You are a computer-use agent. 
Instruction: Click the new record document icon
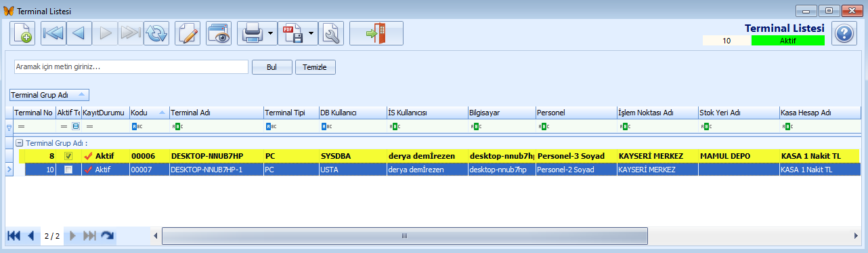[x=23, y=33]
